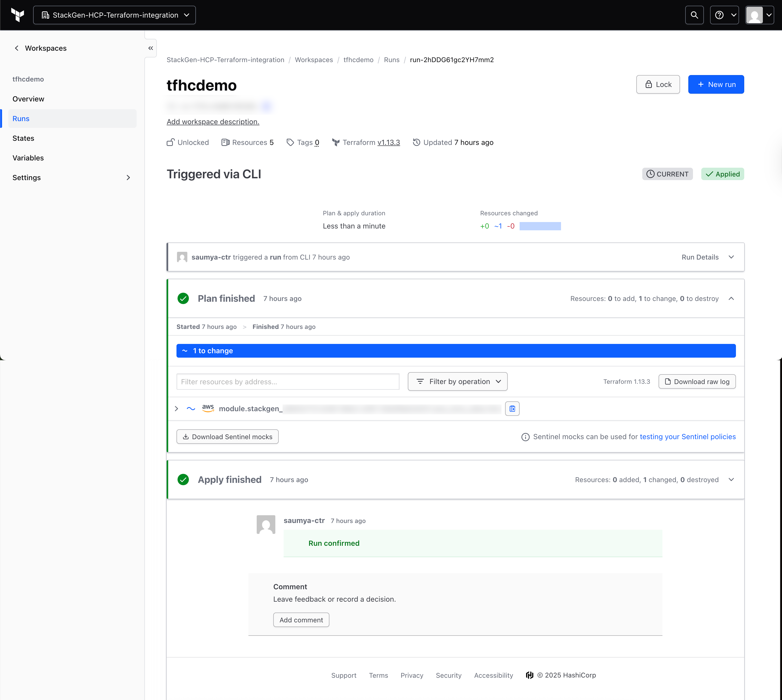Expand the Apply finished section

[731, 480]
